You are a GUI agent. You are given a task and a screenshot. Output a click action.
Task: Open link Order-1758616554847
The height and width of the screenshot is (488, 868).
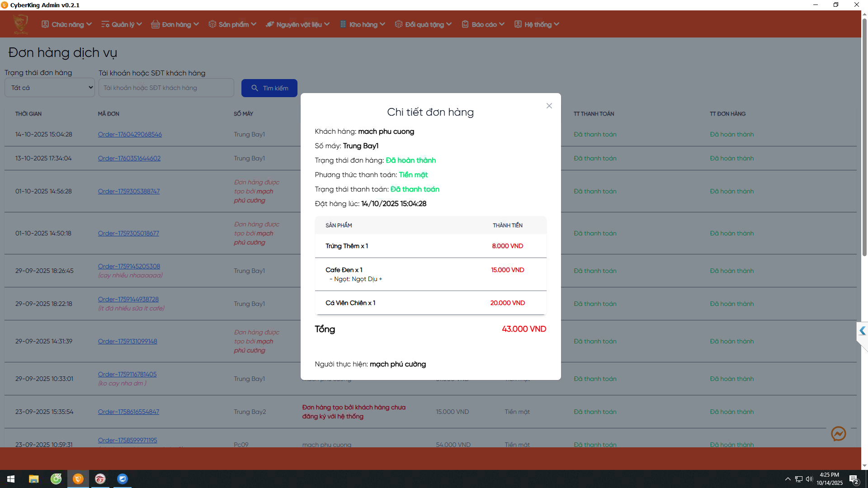[128, 412]
